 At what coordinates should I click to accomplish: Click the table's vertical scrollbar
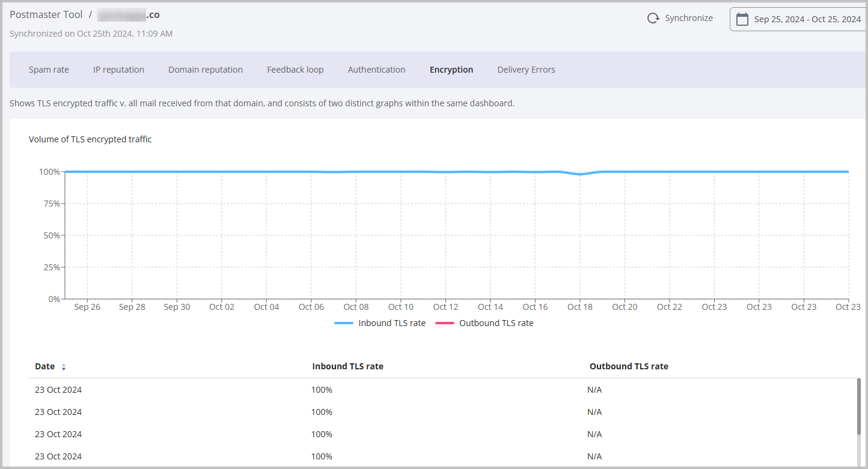[x=858, y=406]
